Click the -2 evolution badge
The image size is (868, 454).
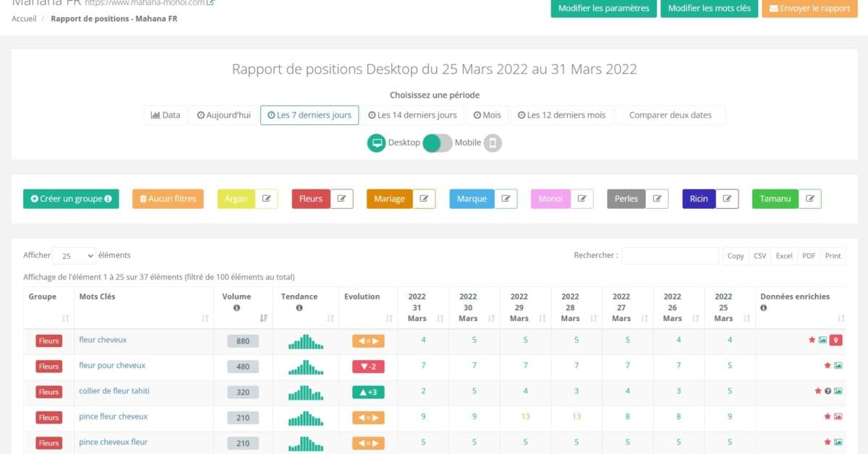coord(369,367)
